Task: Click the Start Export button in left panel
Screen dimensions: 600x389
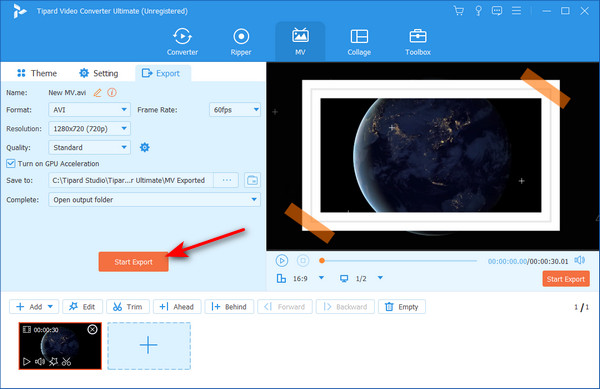Action: click(133, 262)
